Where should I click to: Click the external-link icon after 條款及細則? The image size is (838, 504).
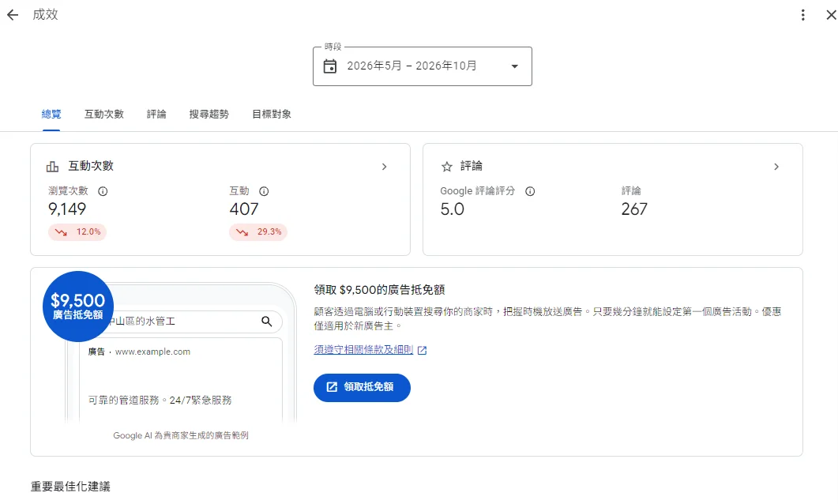point(423,350)
